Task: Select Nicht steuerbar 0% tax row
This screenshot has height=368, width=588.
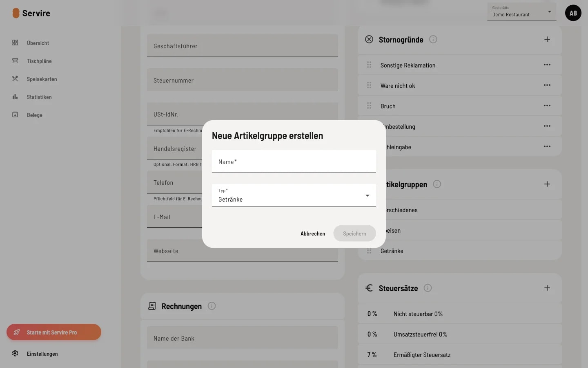Action: coord(460,314)
